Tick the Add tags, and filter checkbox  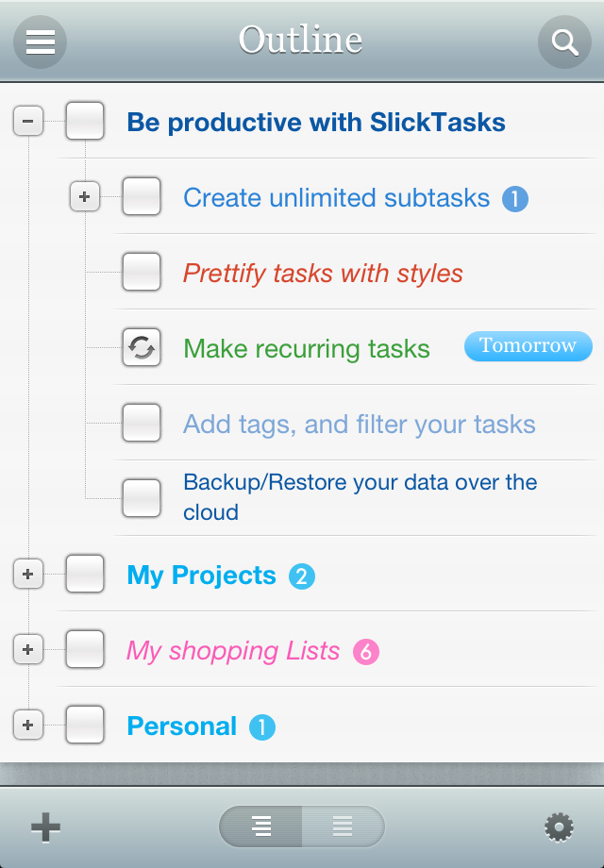pyautogui.click(x=142, y=424)
